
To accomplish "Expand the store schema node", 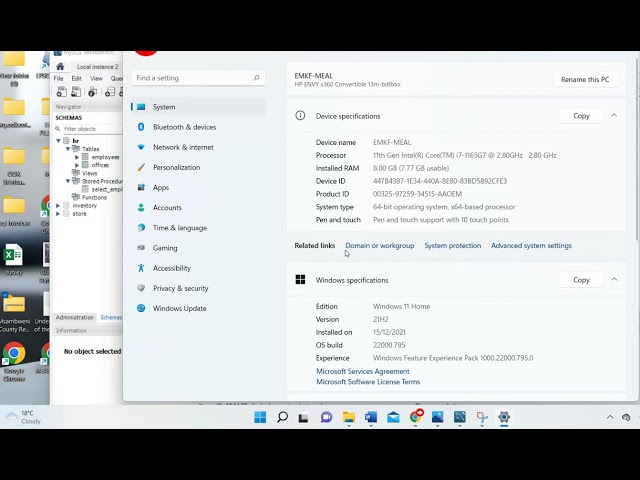I will tap(58, 214).
